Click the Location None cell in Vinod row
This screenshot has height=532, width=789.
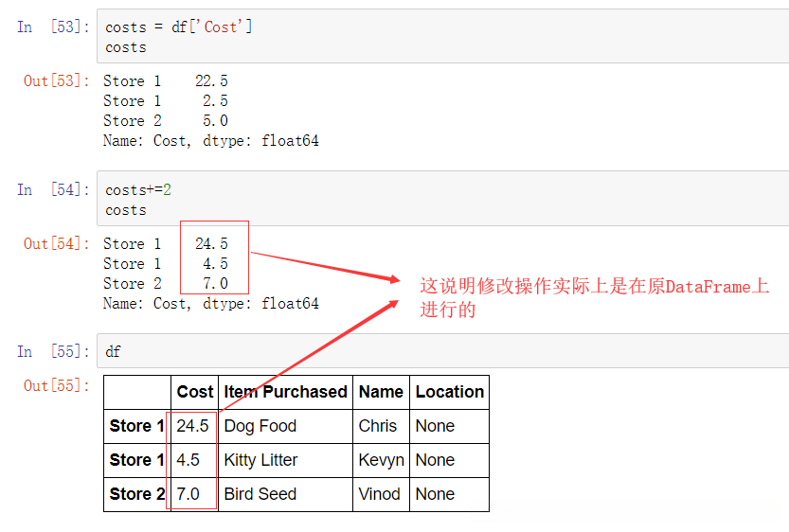pos(449,494)
